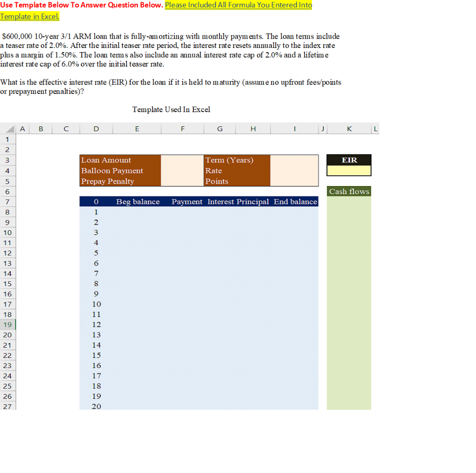Click the empty Points value cell
This screenshot has height=473, width=476.
[x=294, y=181]
